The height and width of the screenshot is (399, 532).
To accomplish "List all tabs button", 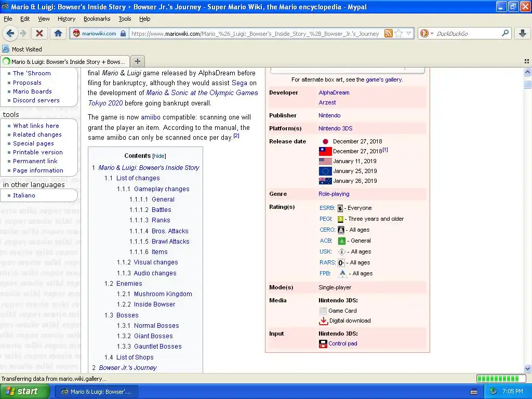I will (x=527, y=61).
